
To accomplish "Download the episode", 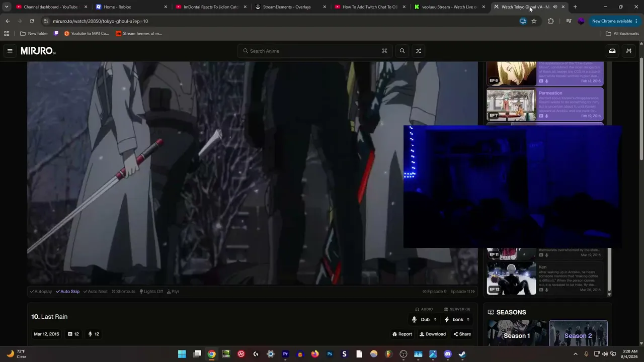I will [433, 334].
